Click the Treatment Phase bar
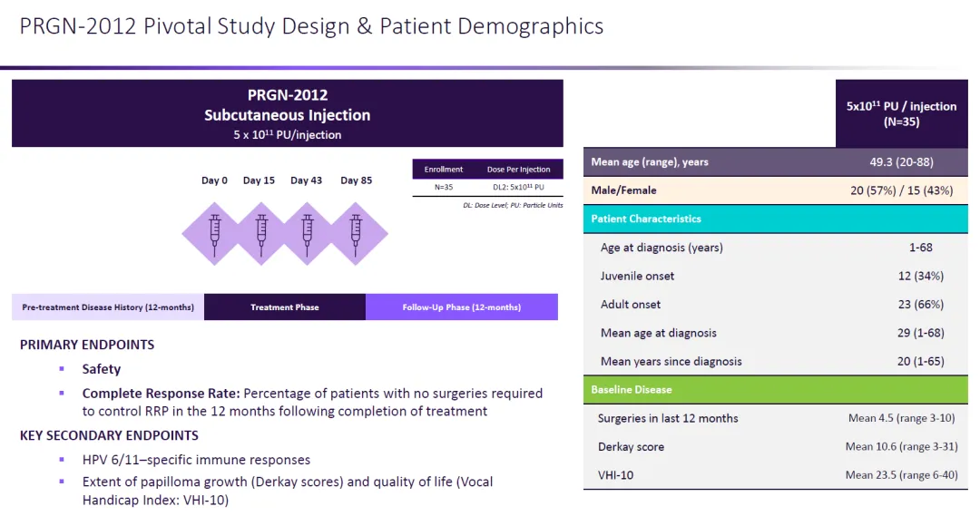 284,307
